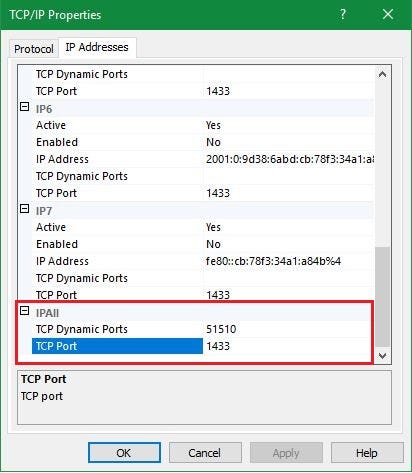Image resolution: width=412 pixels, height=473 pixels.
Task: Click the scroll up arrow
Action: (383, 74)
